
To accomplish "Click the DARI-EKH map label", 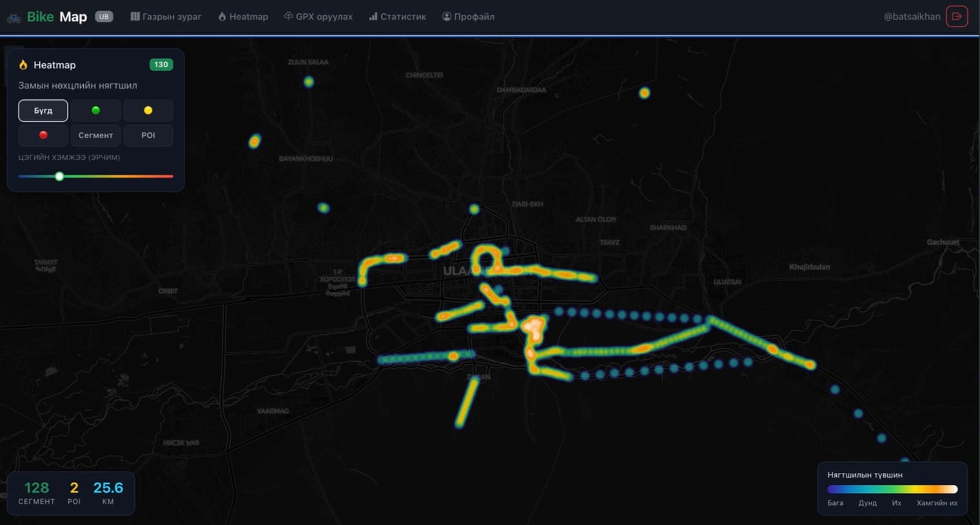I will (527, 204).
